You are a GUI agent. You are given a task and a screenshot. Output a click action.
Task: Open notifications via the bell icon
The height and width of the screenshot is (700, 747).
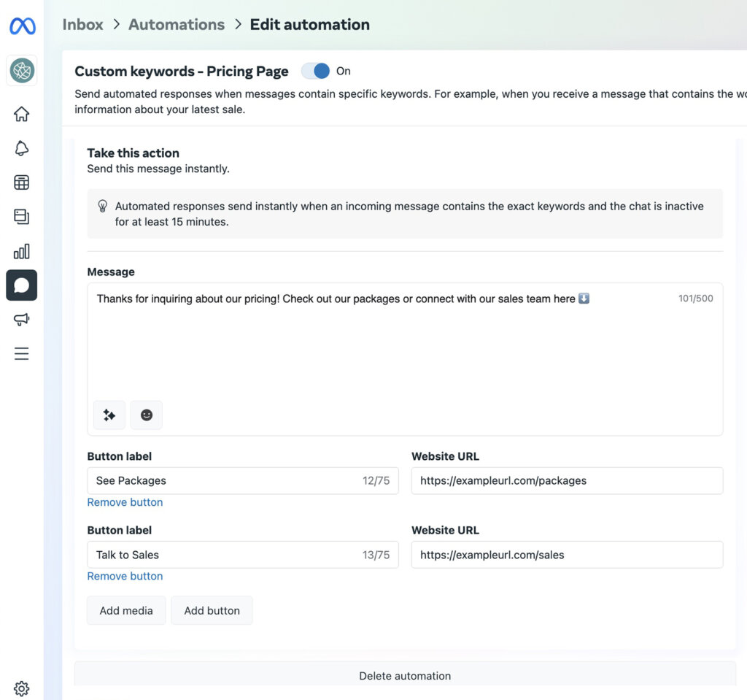21,148
